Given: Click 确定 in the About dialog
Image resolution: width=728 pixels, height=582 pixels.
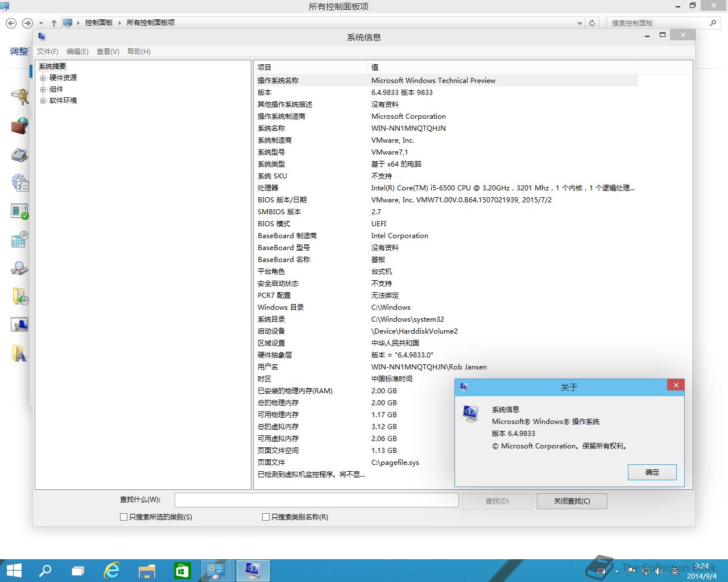Looking at the screenshot, I should pos(652,472).
